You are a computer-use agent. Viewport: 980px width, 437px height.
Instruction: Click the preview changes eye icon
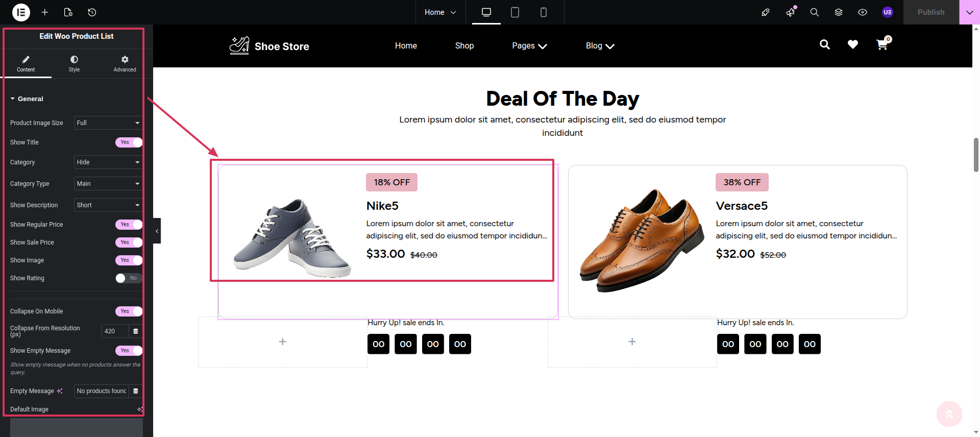pos(862,12)
